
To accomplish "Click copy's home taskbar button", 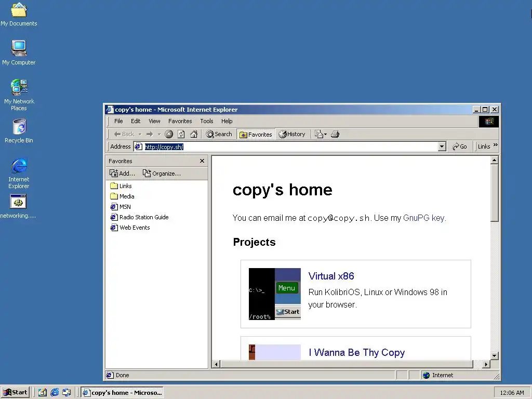I will tap(122, 393).
